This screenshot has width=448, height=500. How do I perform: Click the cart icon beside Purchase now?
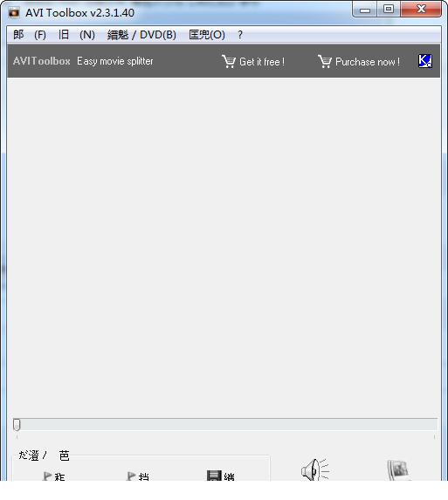pos(325,61)
